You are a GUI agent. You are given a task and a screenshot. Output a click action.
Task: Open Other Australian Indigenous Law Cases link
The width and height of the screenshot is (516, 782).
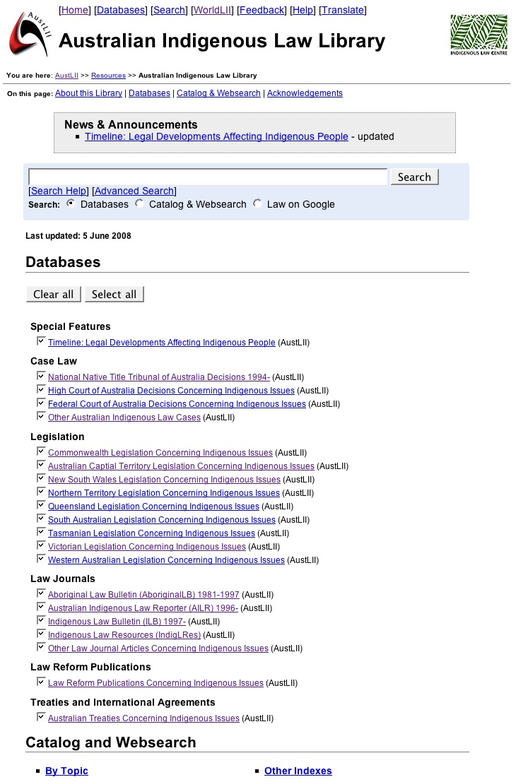pyautogui.click(x=124, y=417)
